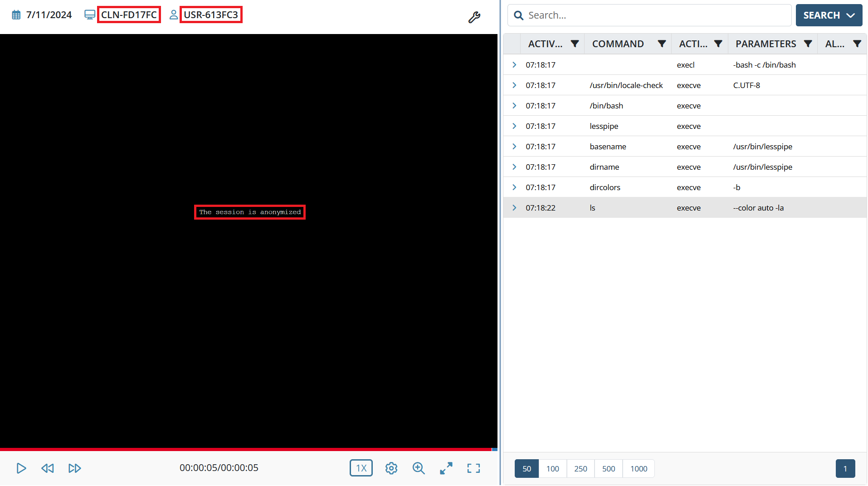
Task: Click the red playback progress bar
Action: pyautogui.click(x=245, y=449)
